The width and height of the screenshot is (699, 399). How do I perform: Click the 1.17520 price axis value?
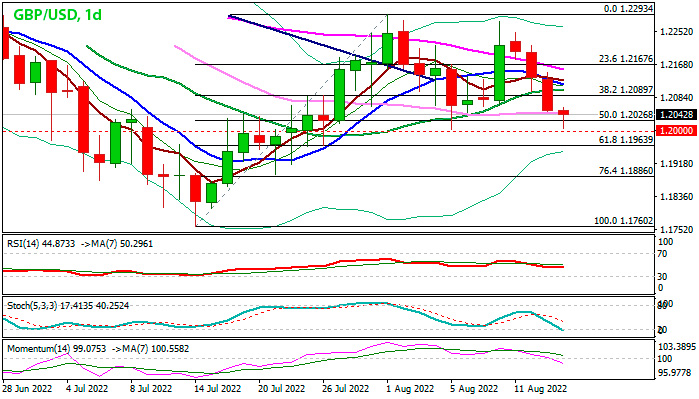pyautogui.click(x=677, y=230)
